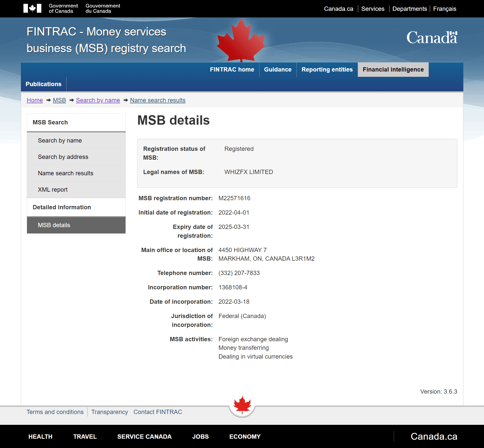Open Transparency footer link

(109, 412)
